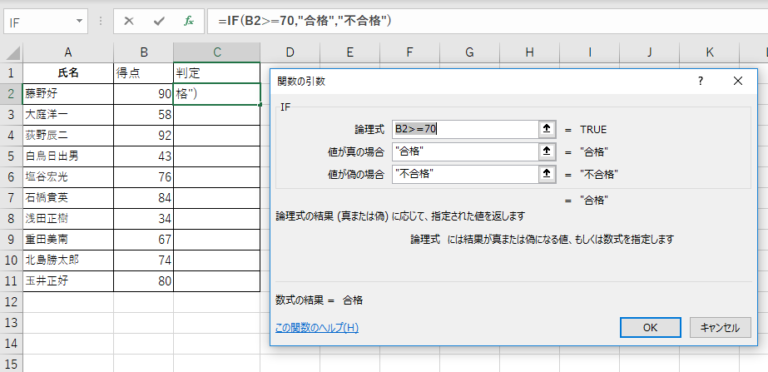
Task: Click the 得点 header cell
Action: tap(144, 73)
